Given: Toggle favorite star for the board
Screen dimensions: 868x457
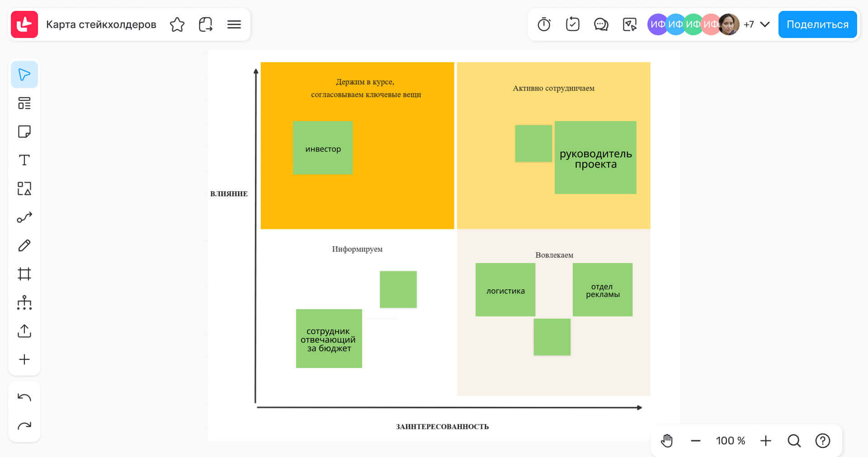Looking at the screenshot, I should click(x=177, y=24).
